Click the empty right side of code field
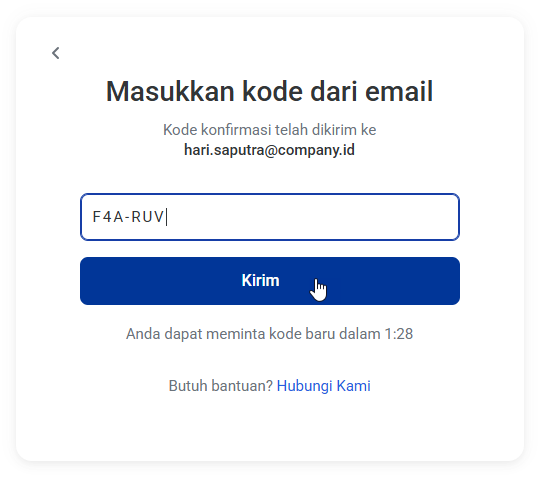This screenshot has width=539, height=479. [x=344, y=217]
